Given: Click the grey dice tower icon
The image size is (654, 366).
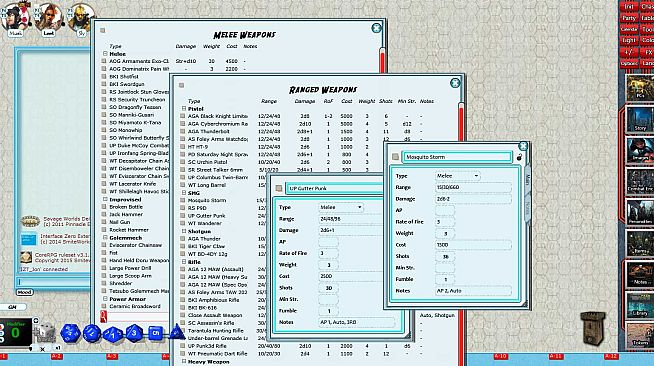Looking at the screenshot, I should [x=45, y=333].
